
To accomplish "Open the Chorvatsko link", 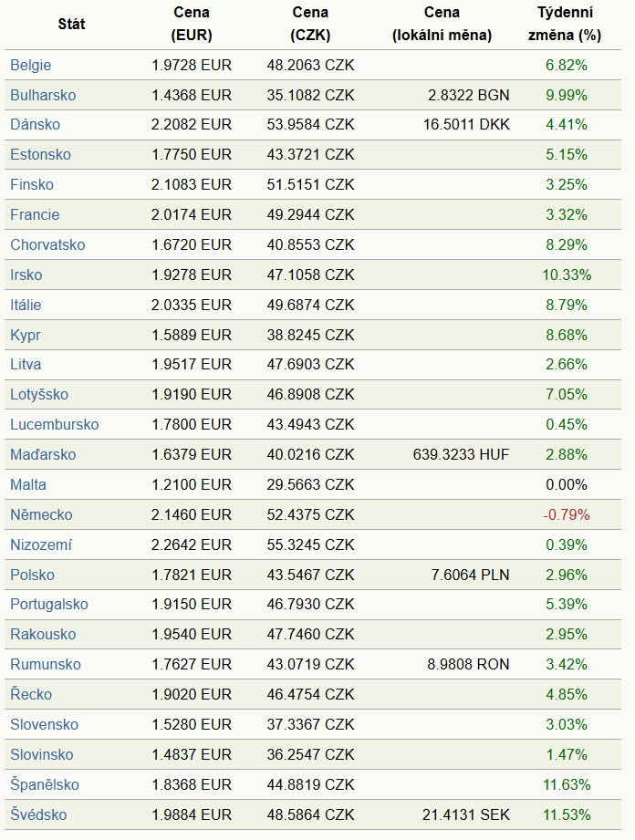I will pyautogui.click(x=47, y=244).
